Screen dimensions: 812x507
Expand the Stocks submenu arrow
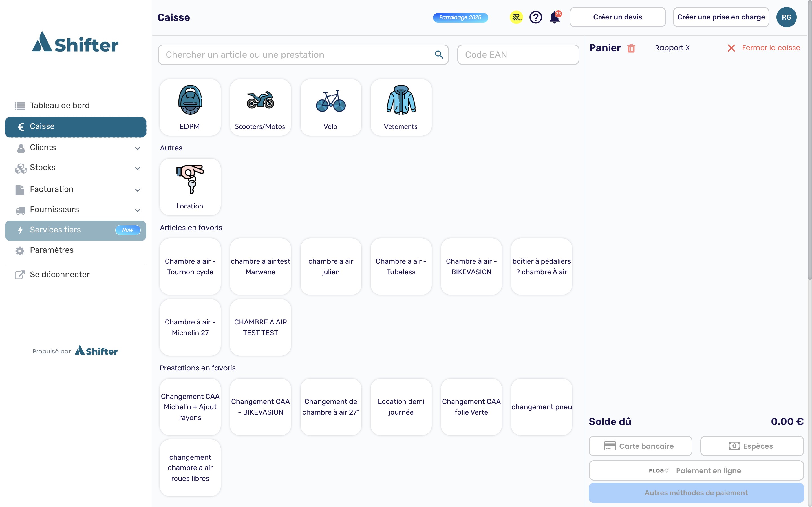coord(138,168)
